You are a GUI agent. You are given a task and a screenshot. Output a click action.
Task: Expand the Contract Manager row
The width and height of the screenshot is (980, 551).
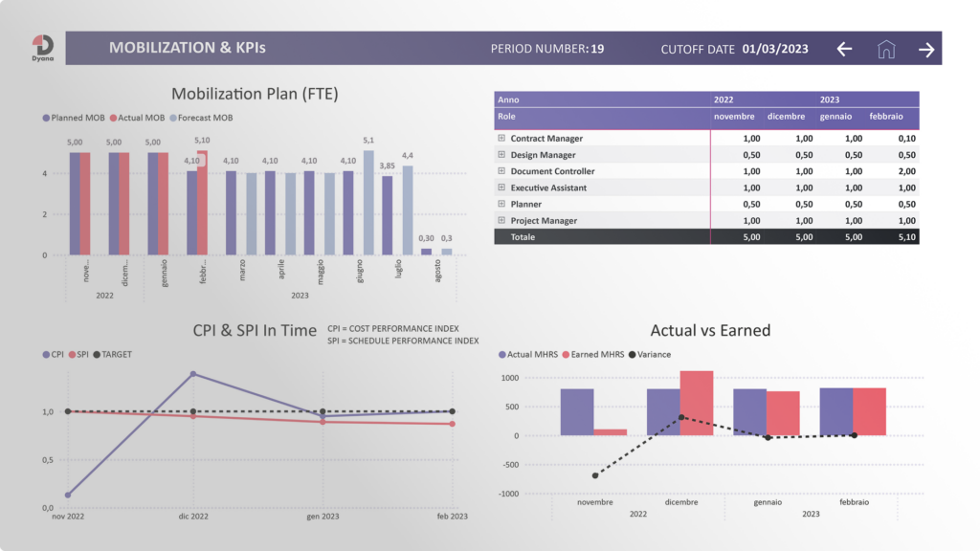click(501, 138)
